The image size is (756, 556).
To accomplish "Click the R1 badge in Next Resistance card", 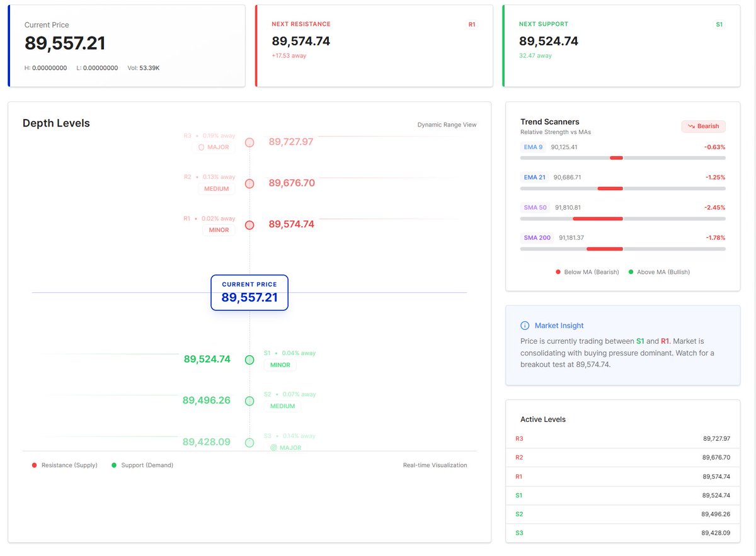I will 472,25.
